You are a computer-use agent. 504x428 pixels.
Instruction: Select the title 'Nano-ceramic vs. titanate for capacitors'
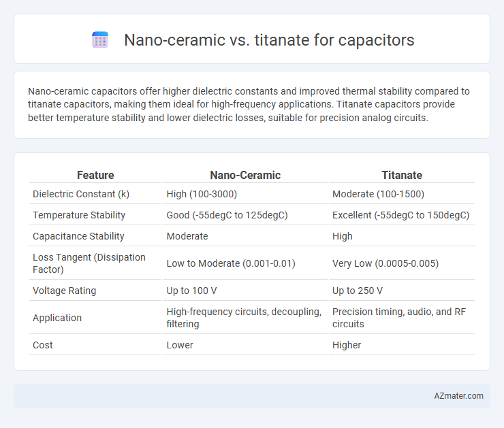point(269,40)
